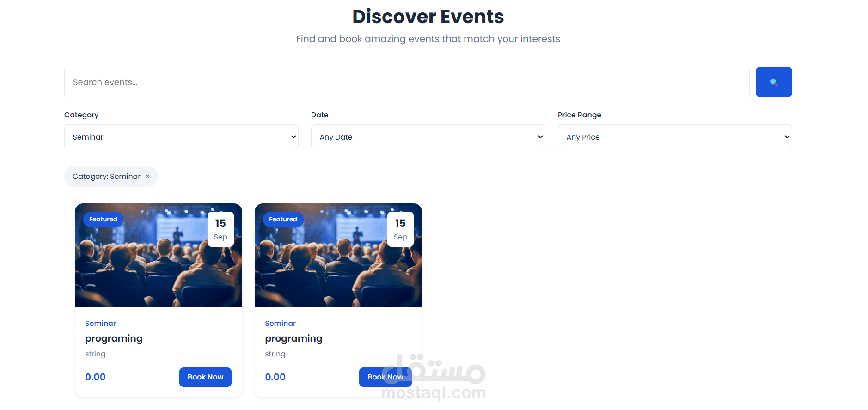This screenshot has width=868, height=410.
Task: Open the Category dropdown showing Seminar
Action: pyautogui.click(x=181, y=137)
